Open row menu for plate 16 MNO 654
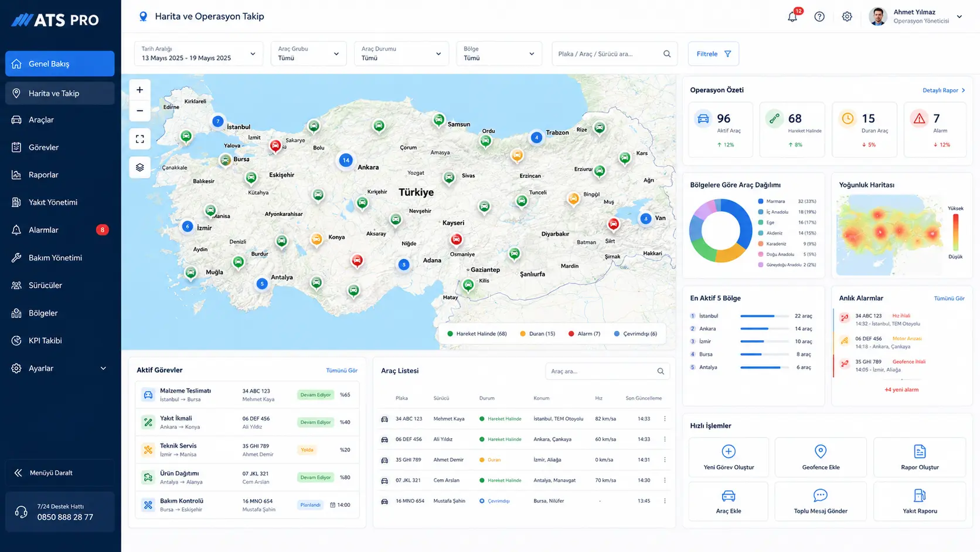This screenshot has height=552, width=980. 665,501
